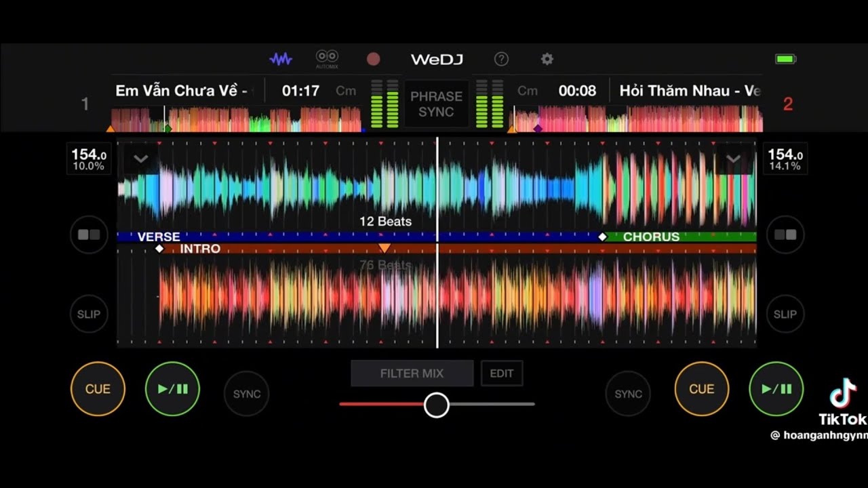The width and height of the screenshot is (868, 488).
Task: Click deck 2 level meter
Action: [x=490, y=104]
